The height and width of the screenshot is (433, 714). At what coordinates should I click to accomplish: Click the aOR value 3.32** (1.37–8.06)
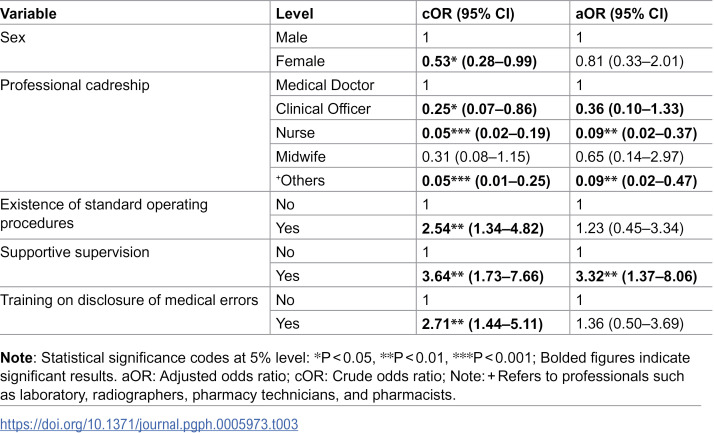(x=636, y=276)
